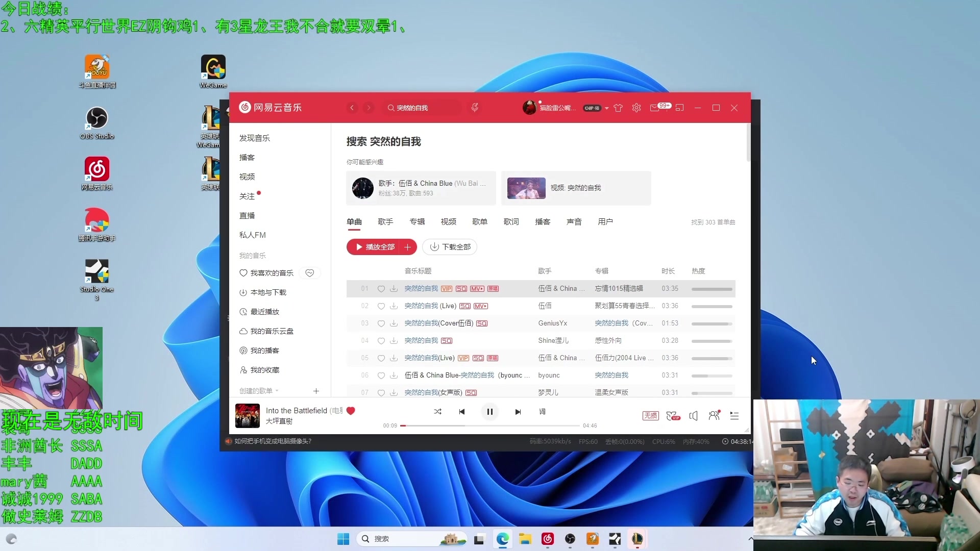Switch to 歌单 tab

click(480, 222)
